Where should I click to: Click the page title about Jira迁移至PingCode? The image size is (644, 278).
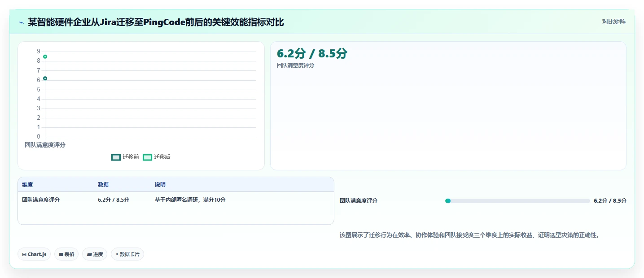click(156, 22)
